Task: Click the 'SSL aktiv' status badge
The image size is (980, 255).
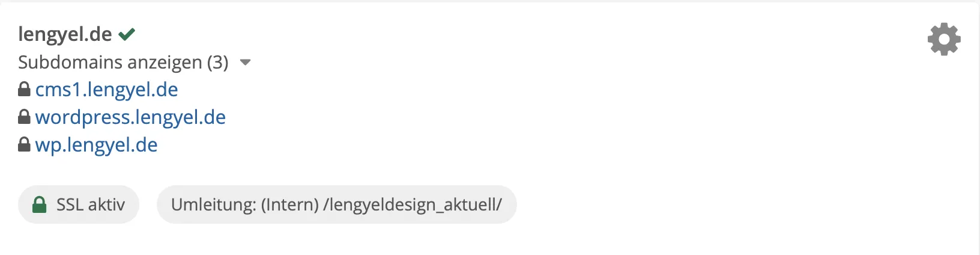Action: coord(79,204)
